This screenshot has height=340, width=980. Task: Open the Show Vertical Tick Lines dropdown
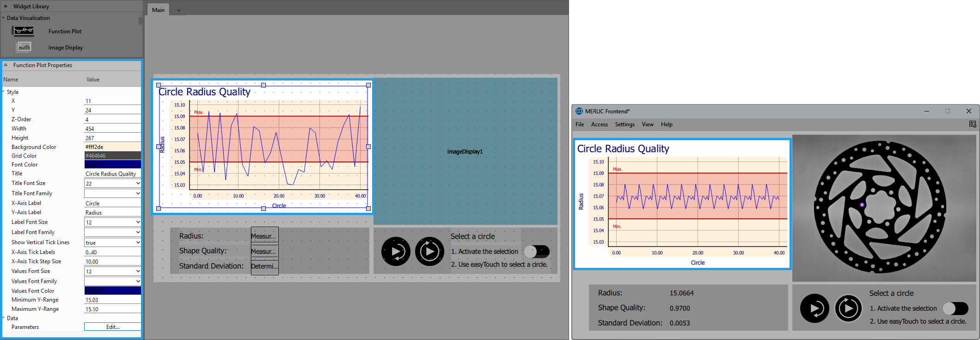click(x=112, y=242)
